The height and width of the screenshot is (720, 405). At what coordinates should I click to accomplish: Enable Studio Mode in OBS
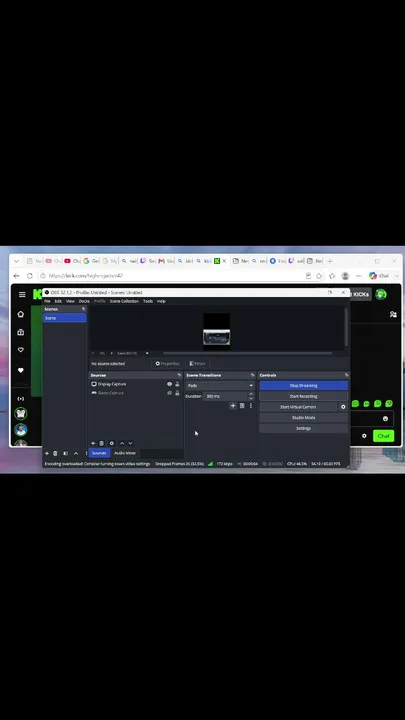coord(304,418)
